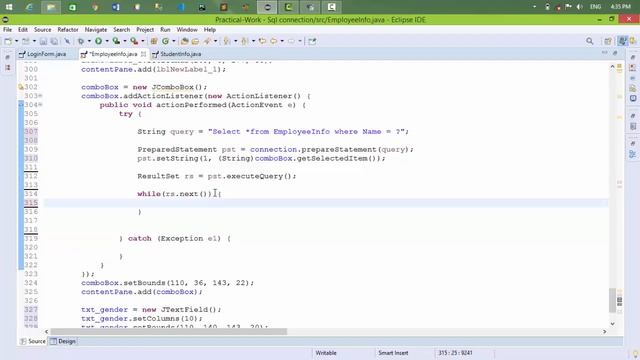Open the Coverage dropdown arrow

125,41
